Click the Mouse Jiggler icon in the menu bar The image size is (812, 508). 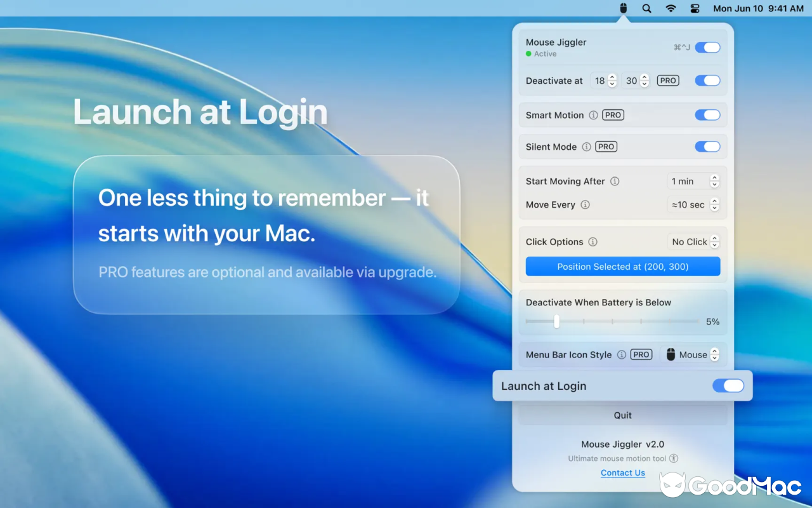click(623, 8)
